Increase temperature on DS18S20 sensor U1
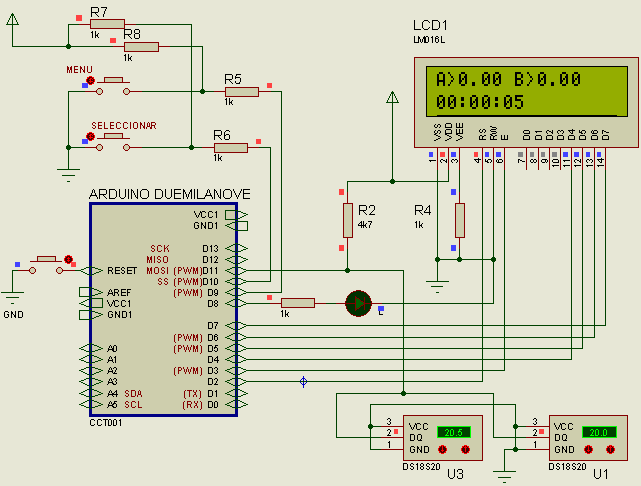 (x=611, y=449)
